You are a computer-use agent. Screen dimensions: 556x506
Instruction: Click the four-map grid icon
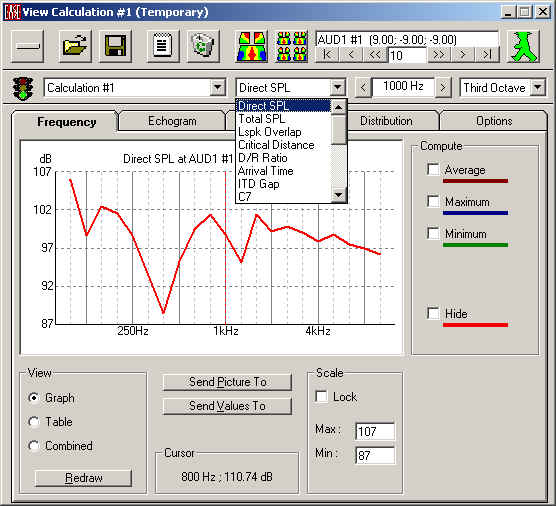coord(292,46)
